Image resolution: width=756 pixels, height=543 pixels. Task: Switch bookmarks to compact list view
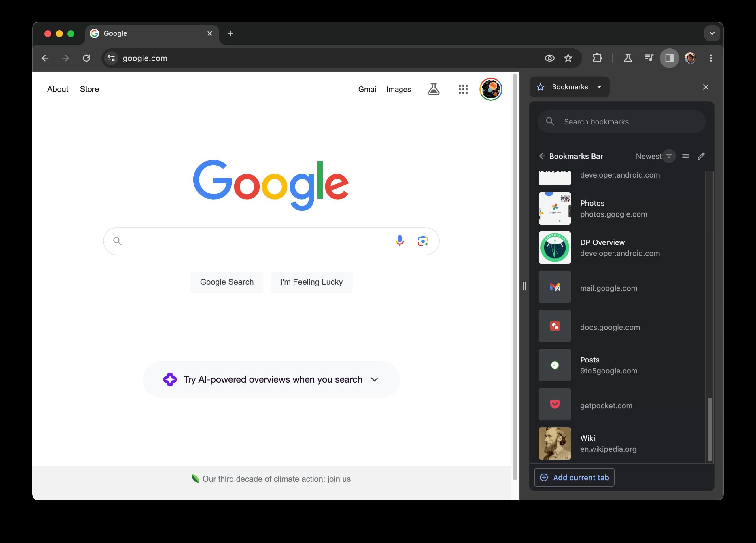(x=685, y=156)
